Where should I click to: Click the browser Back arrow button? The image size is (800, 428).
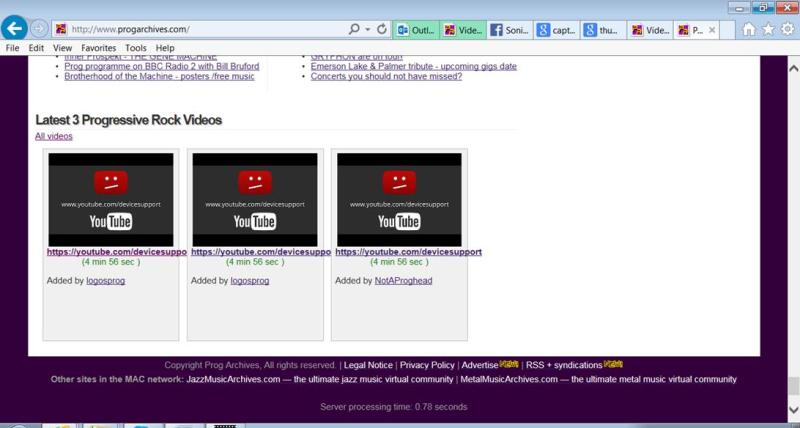coord(14,28)
